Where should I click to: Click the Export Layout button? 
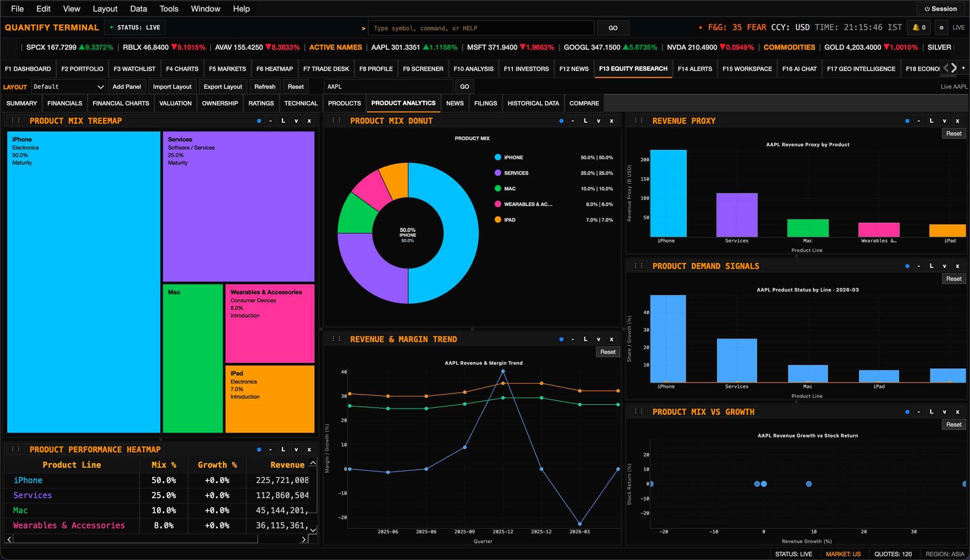pyautogui.click(x=222, y=87)
